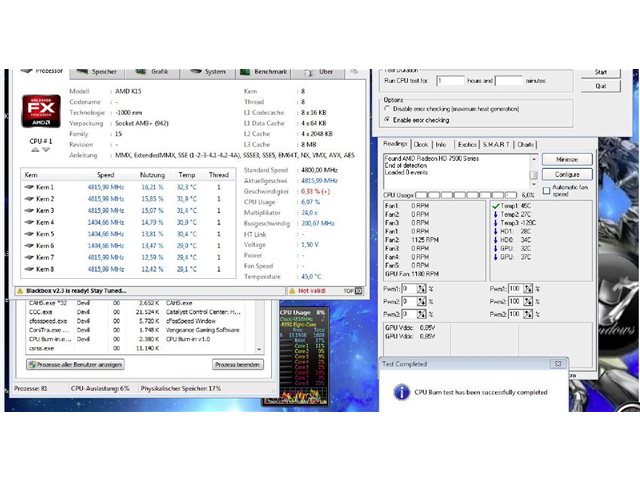Click the minutes input field
Screen dimensions: 640x480
coord(509,81)
